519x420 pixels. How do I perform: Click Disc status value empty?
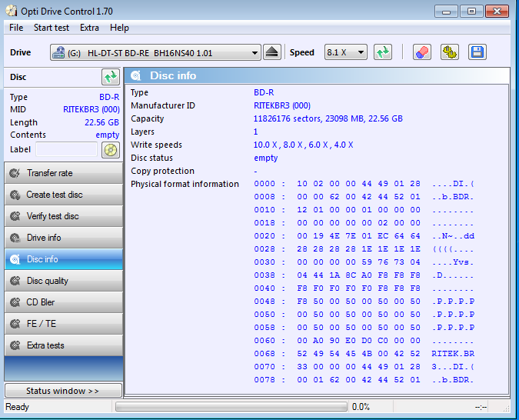[x=266, y=158]
